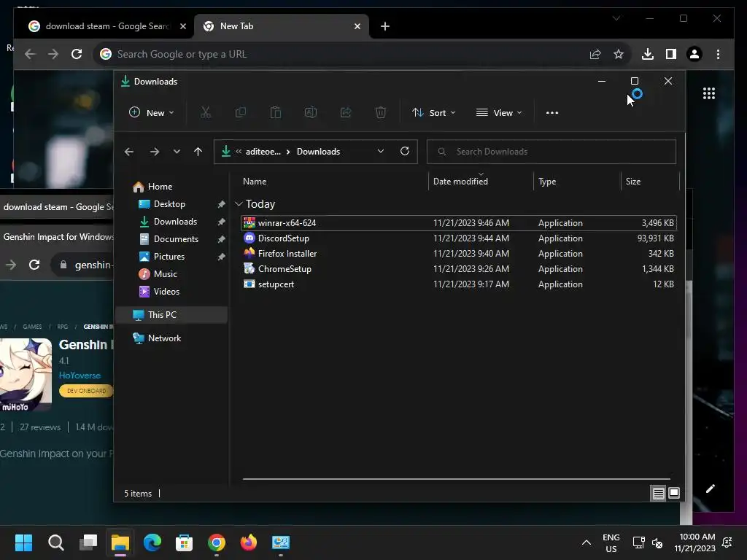The height and width of the screenshot is (560, 747).
Task: Close the download steam Google Search tab
Action: [x=183, y=26]
